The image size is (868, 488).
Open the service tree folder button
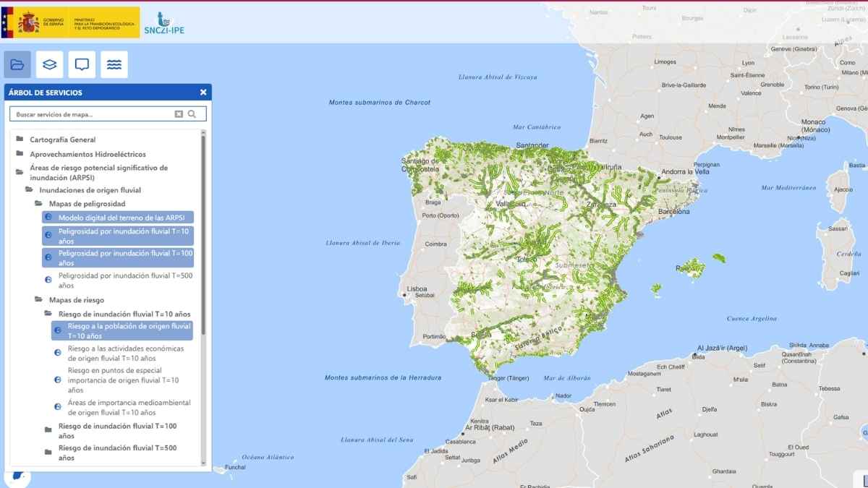pos(17,64)
